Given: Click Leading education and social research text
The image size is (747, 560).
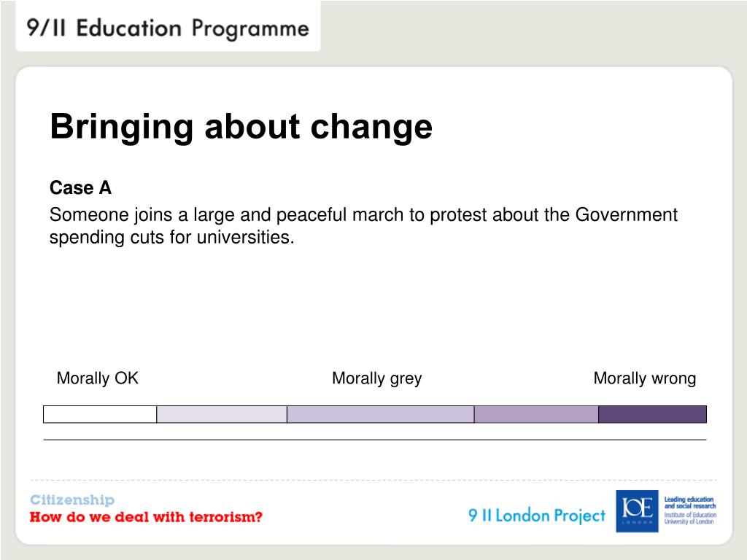Looking at the screenshot, I should point(690,502).
